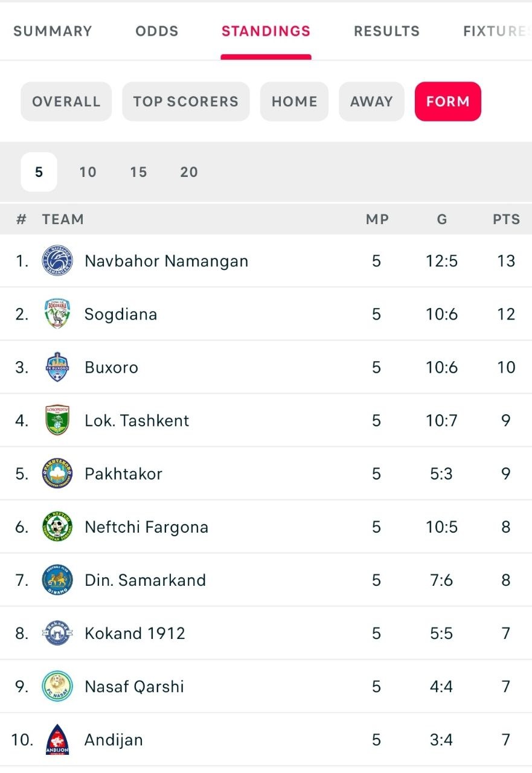Show the Overall standings
The width and height of the screenshot is (532, 773).
point(66,101)
